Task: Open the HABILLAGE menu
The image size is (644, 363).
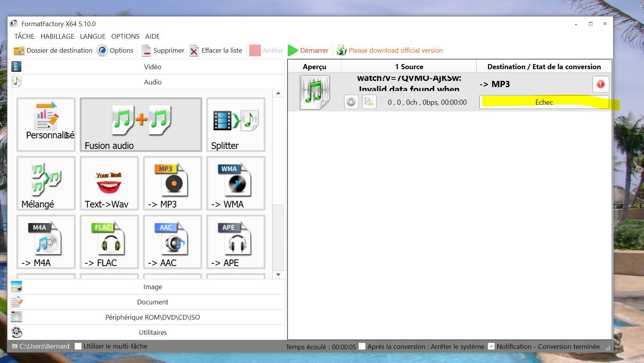Action: point(57,36)
